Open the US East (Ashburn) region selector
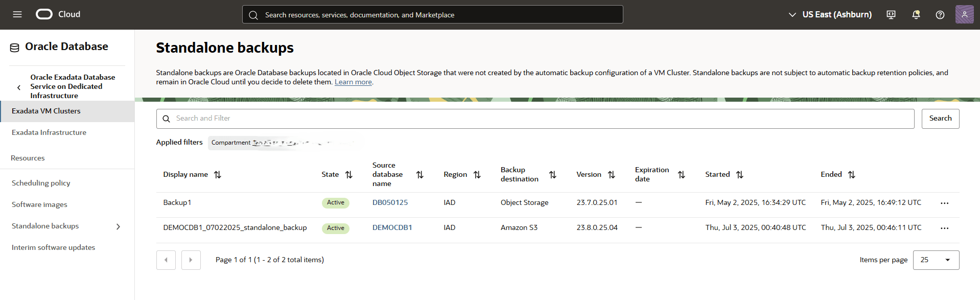Screen dimensions: 980x300 click(x=830, y=14)
